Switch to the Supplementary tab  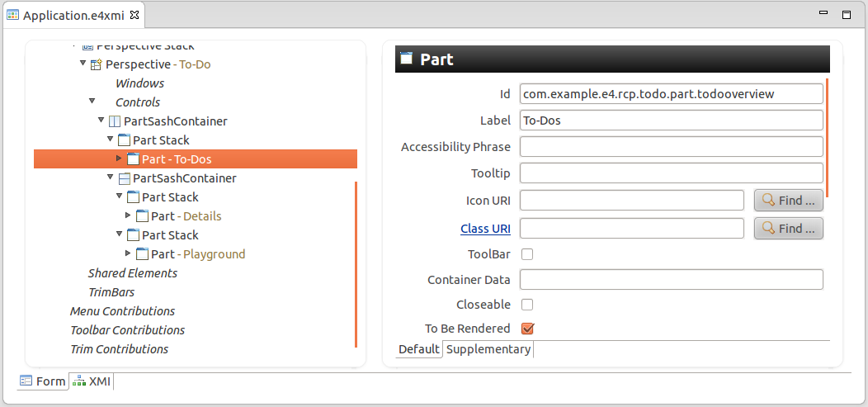[488, 349]
